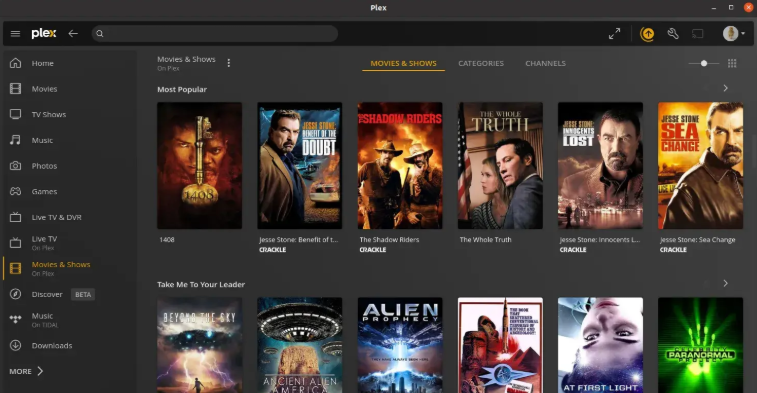This screenshot has width=757, height=393.
Task: Click the Downloads arrow icon
Action: point(15,345)
